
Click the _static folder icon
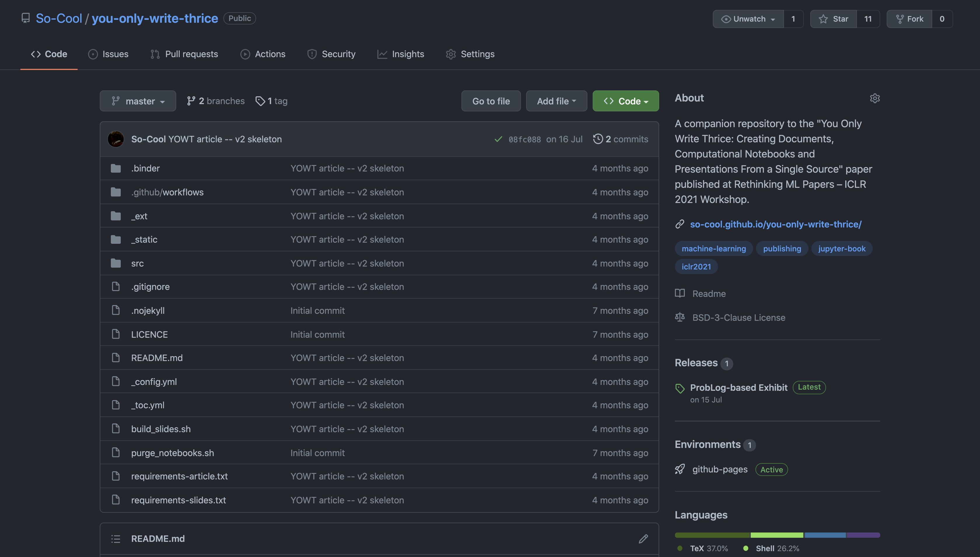click(x=116, y=239)
